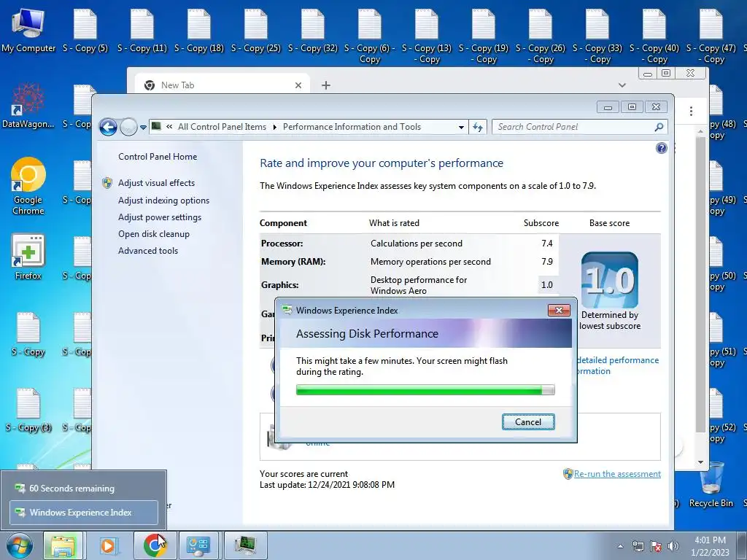Open the Windows Start menu

pyautogui.click(x=19, y=545)
